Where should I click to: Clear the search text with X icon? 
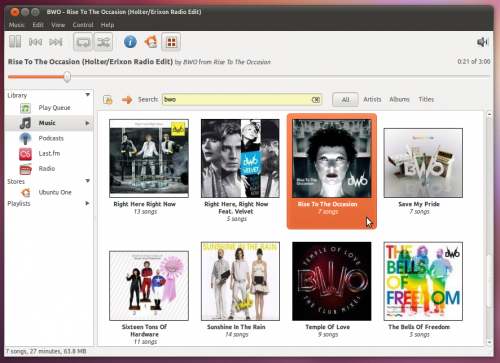(x=315, y=99)
